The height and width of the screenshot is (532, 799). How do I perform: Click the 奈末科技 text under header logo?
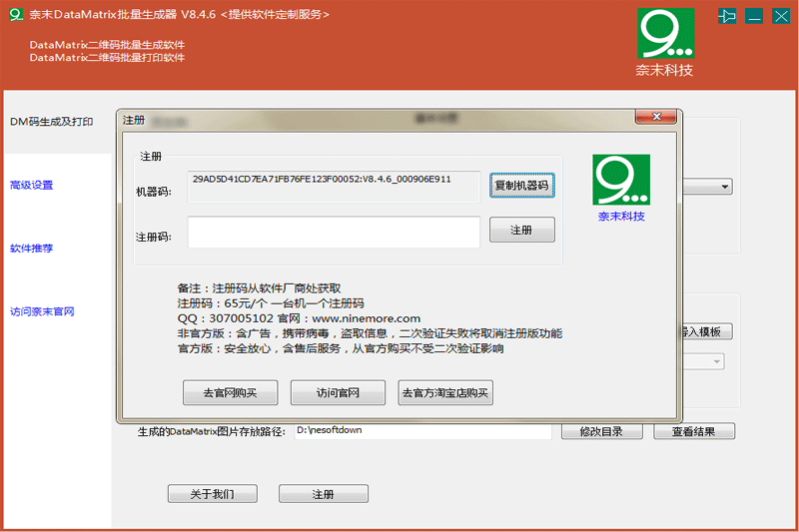664,70
